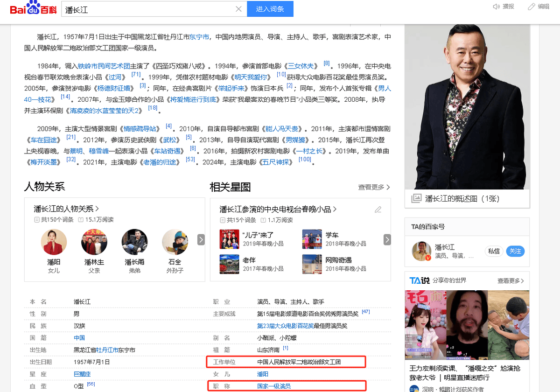
Task: Click 山东济南 in 祖籍 row
Action: pyautogui.click(x=268, y=350)
